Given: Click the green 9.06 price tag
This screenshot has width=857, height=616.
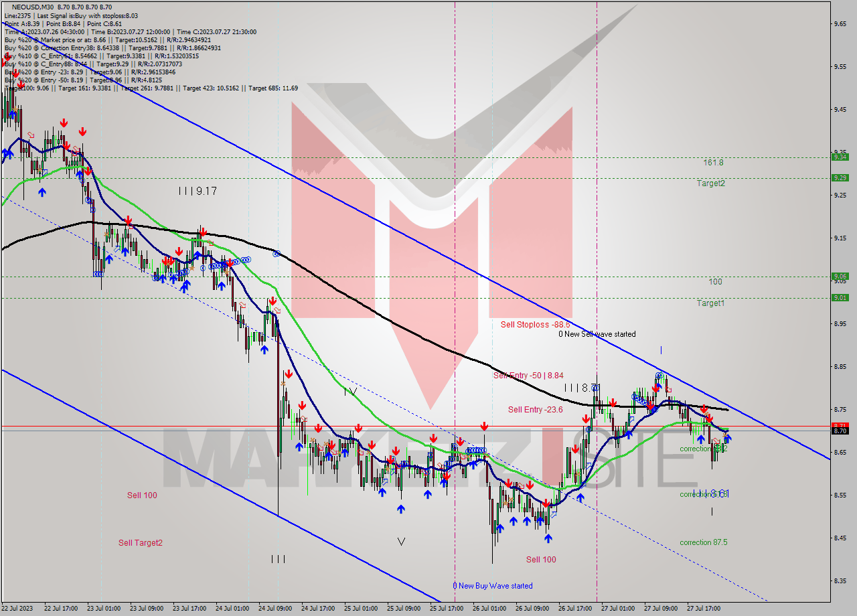Looking at the screenshot, I should point(840,276).
